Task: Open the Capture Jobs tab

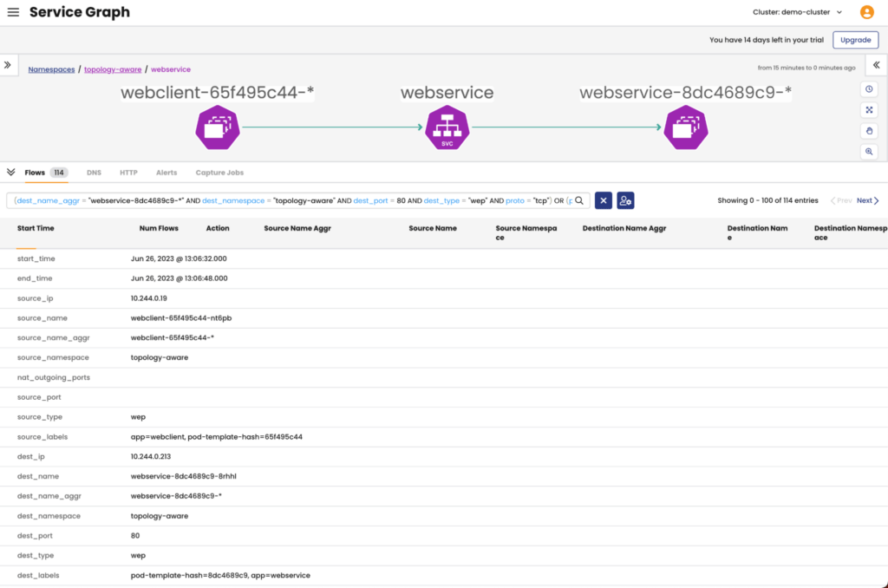Action: pyautogui.click(x=219, y=173)
